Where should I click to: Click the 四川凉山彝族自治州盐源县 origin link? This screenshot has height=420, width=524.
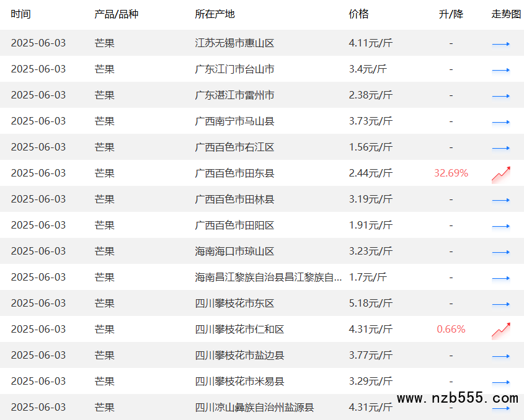(x=254, y=408)
